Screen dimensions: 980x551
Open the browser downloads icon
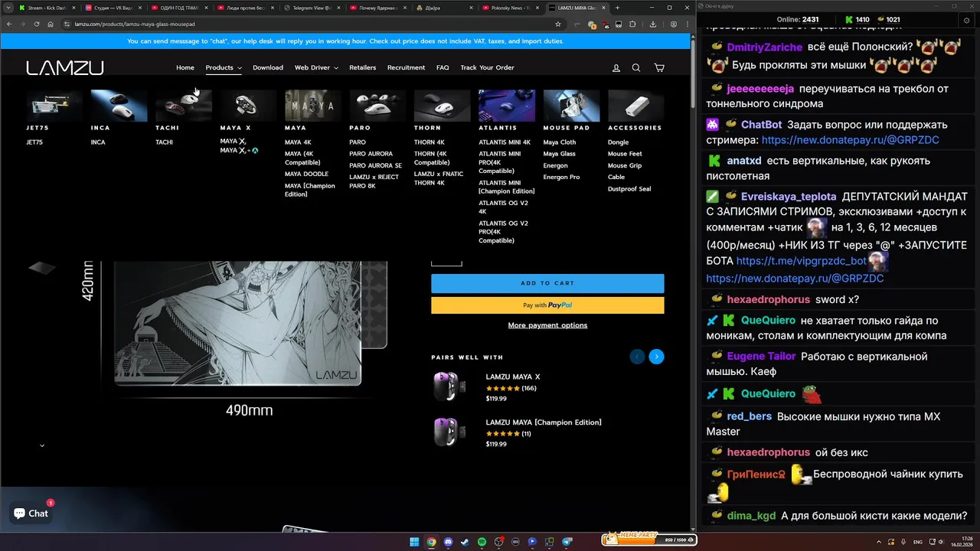(x=652, y=24)
